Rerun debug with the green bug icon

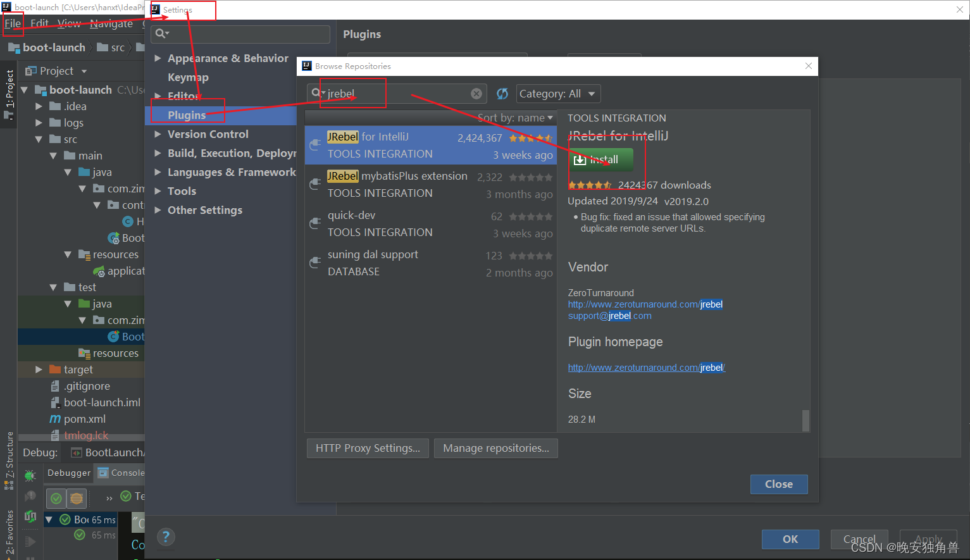30,475
